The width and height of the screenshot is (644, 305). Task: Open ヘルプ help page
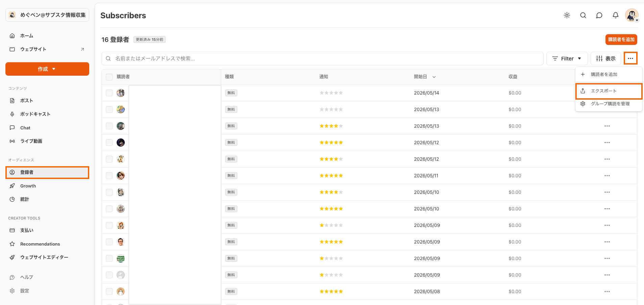[47, 277]
